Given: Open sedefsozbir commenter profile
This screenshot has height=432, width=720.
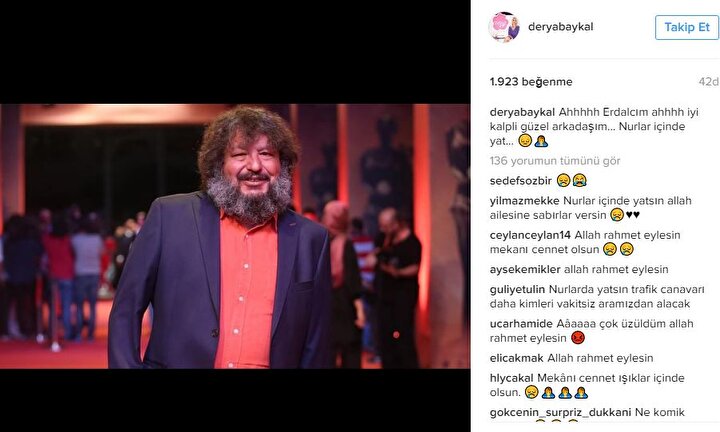Looking at the screenshot, I should tap(521, 181).
